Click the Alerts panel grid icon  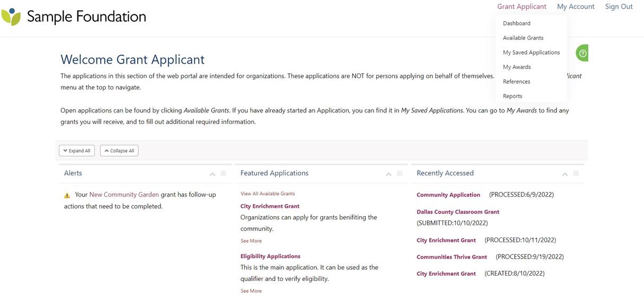223,173
